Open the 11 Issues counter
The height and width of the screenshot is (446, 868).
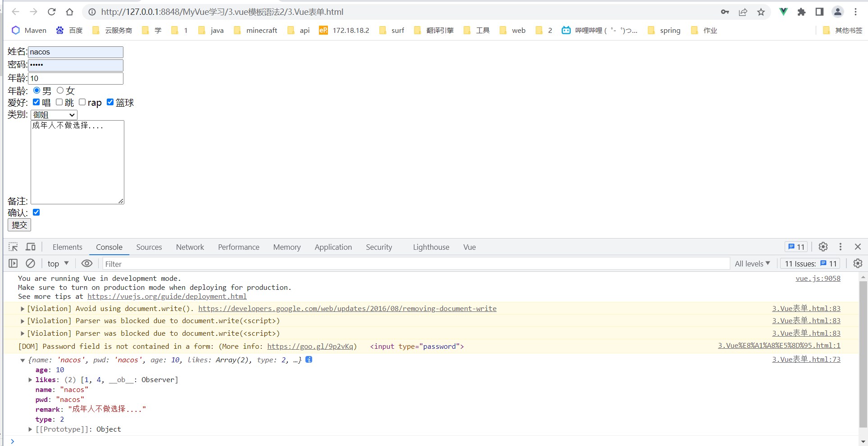810,264
